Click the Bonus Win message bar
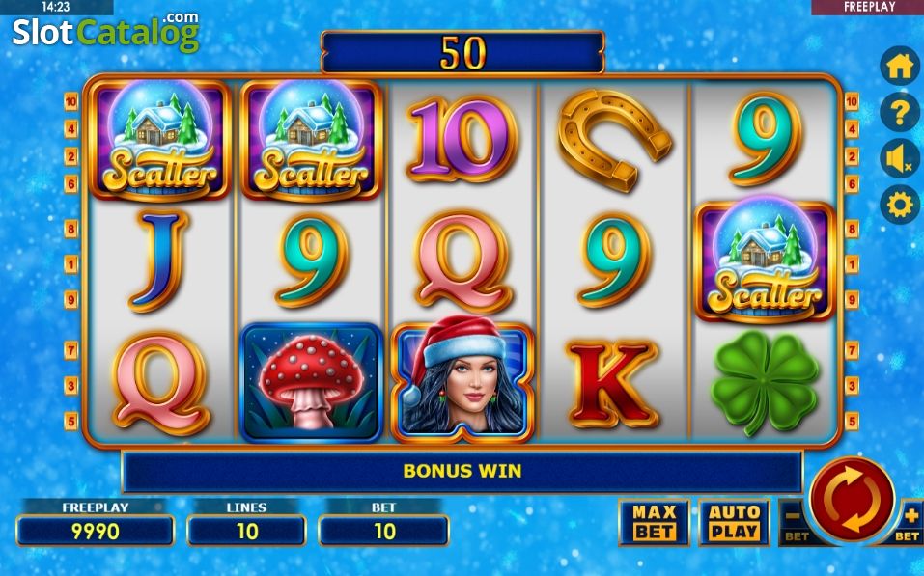924x576 pixels. click(462, 471)
